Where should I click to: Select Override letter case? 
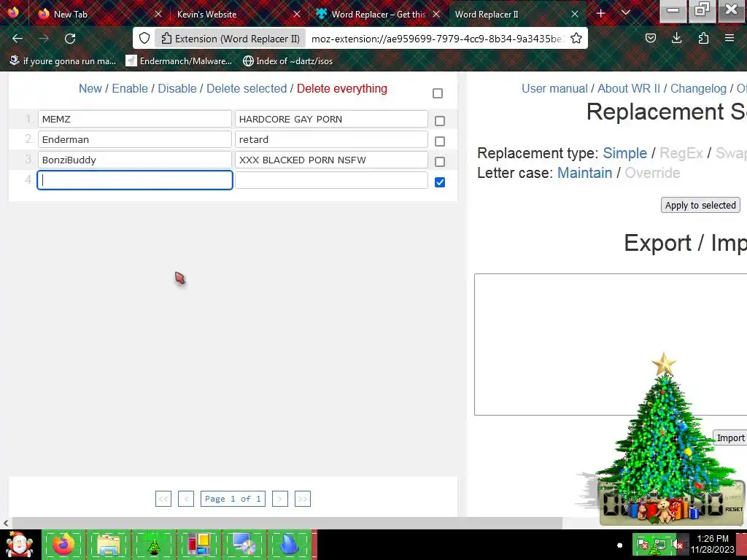652,173
